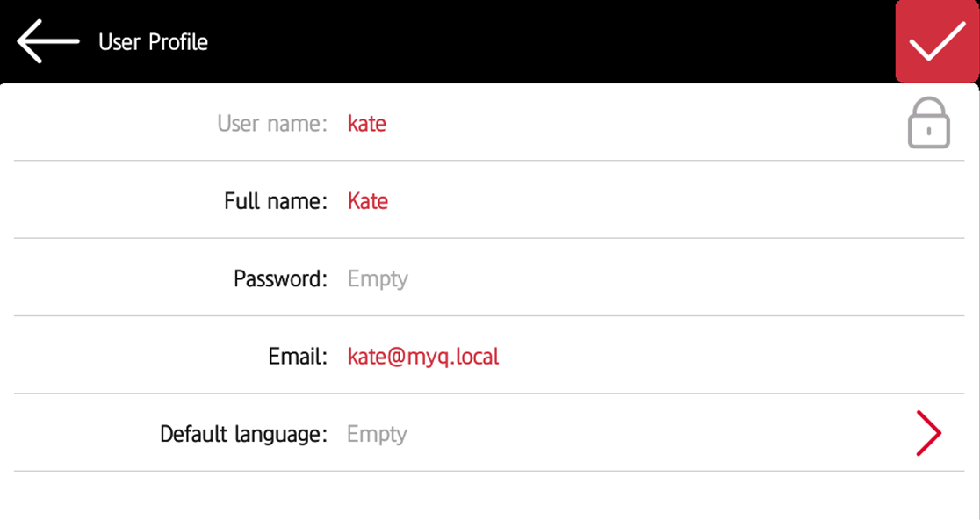This screenshot has width=980, height=520.
Task: Select the locked user name value kate
Action: (367, 124)
